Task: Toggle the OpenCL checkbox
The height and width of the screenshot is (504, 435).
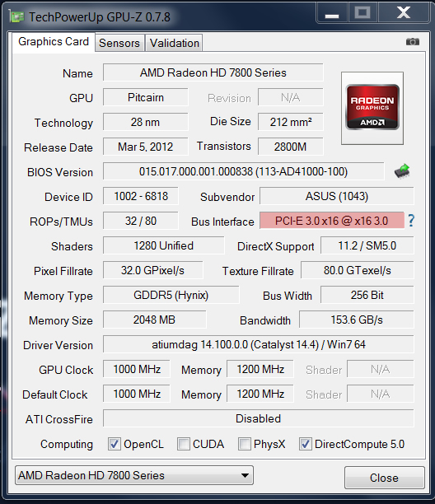Action: (x=115, y=444)
